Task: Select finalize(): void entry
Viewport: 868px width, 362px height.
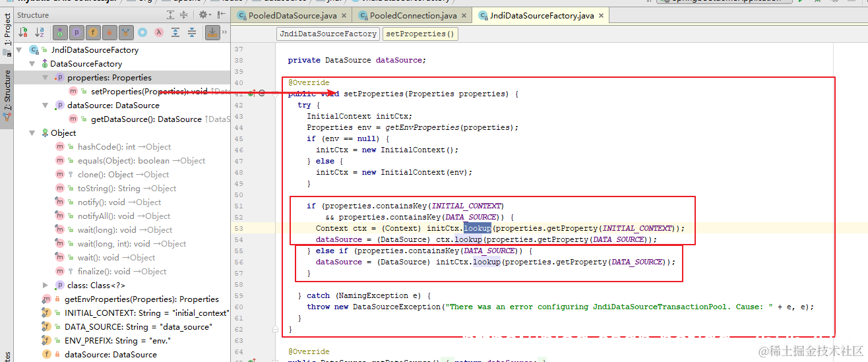Action: [x=122, y=272]
